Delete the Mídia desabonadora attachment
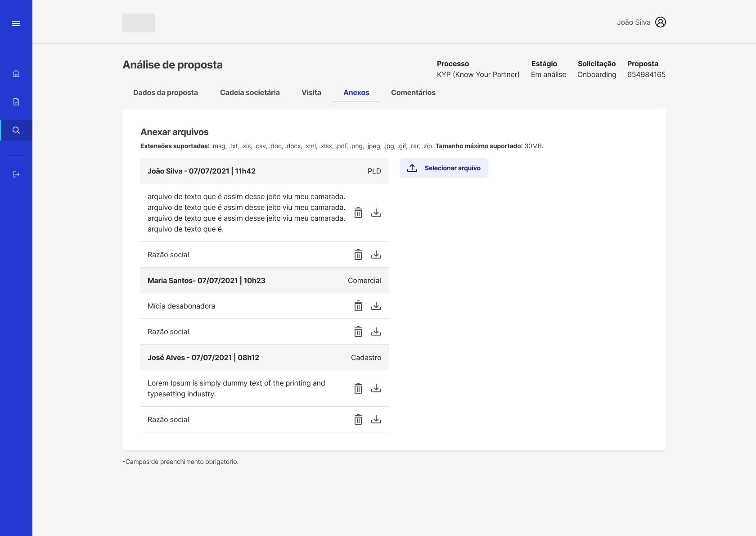 [358, 306]
